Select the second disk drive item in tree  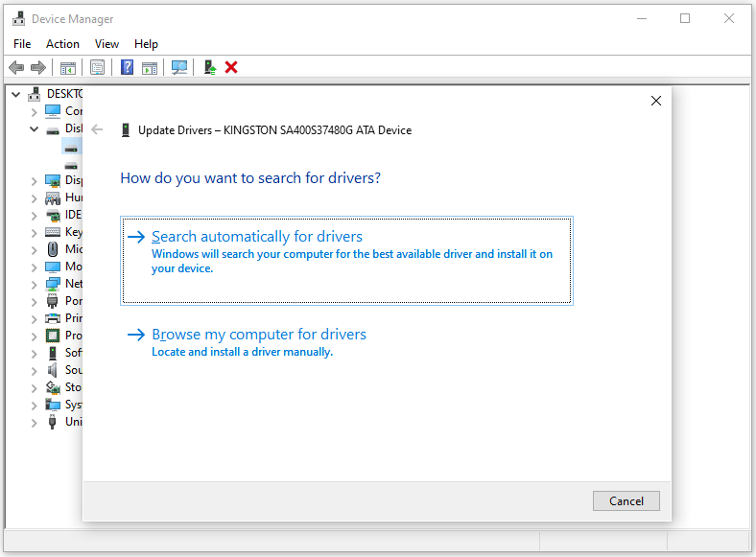click(71, 166)
